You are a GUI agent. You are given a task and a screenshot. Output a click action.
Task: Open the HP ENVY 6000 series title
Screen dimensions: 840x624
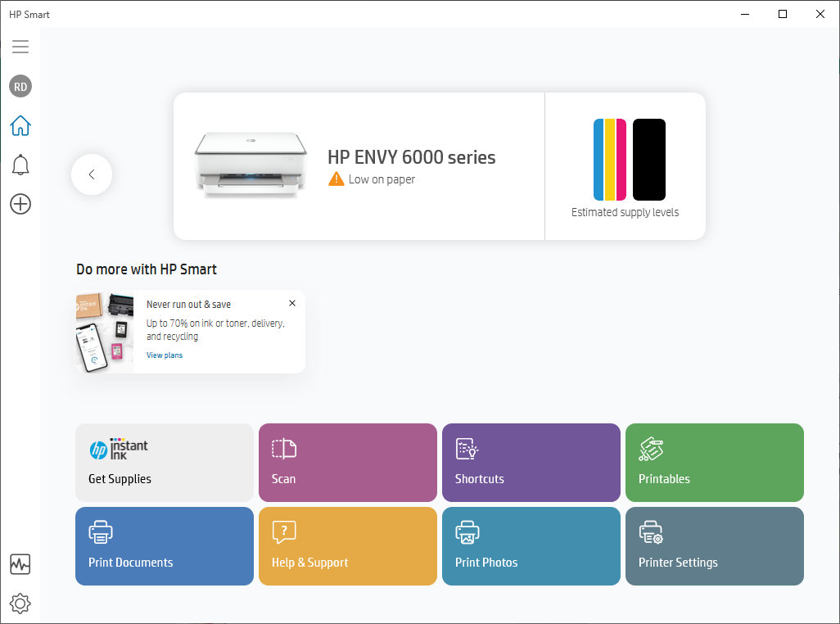[x=412, y=157]
